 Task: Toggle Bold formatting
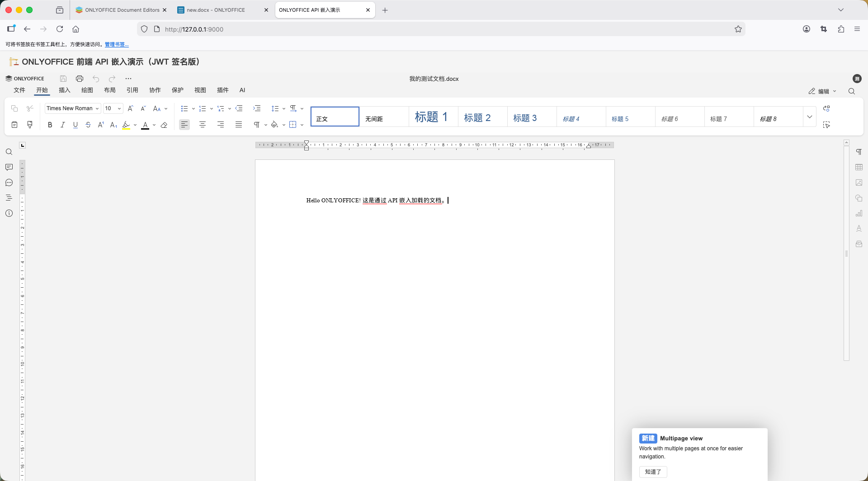click(50, 125)
